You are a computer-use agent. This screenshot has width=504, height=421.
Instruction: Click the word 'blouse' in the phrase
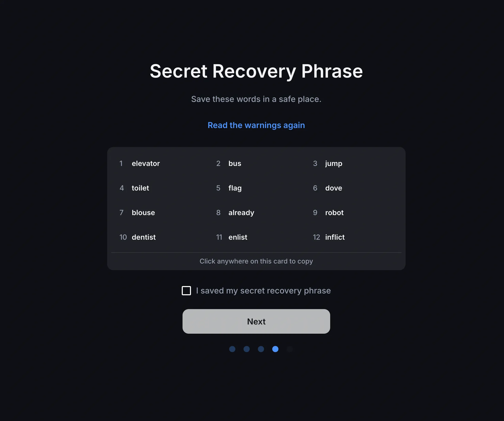tap(143, 213)
